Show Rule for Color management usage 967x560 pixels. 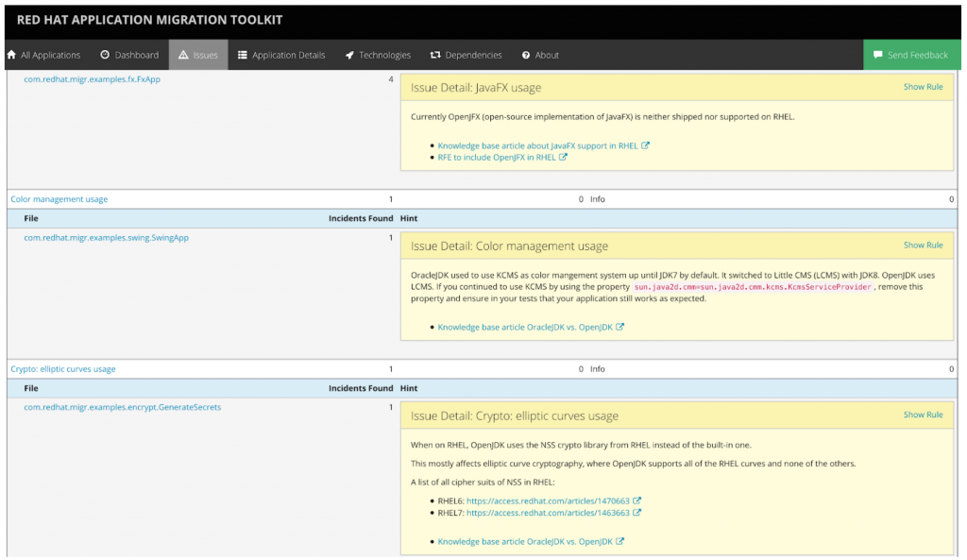pos(923,245)
